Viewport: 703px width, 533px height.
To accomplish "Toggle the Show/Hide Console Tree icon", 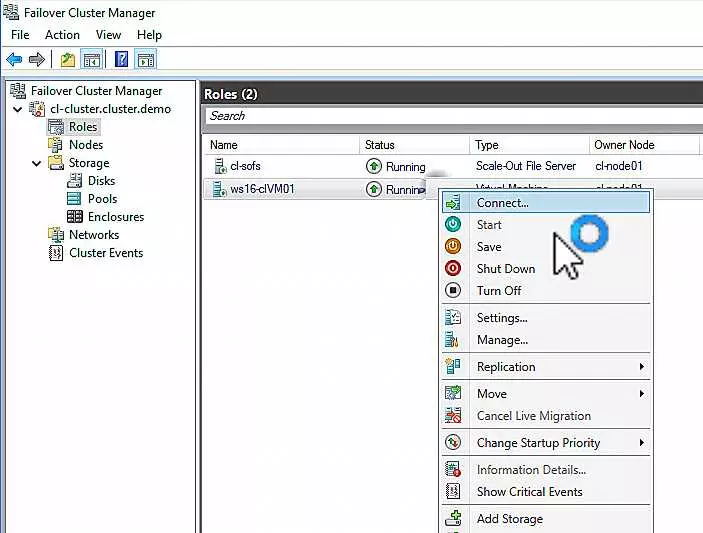I will click(91, 60).
